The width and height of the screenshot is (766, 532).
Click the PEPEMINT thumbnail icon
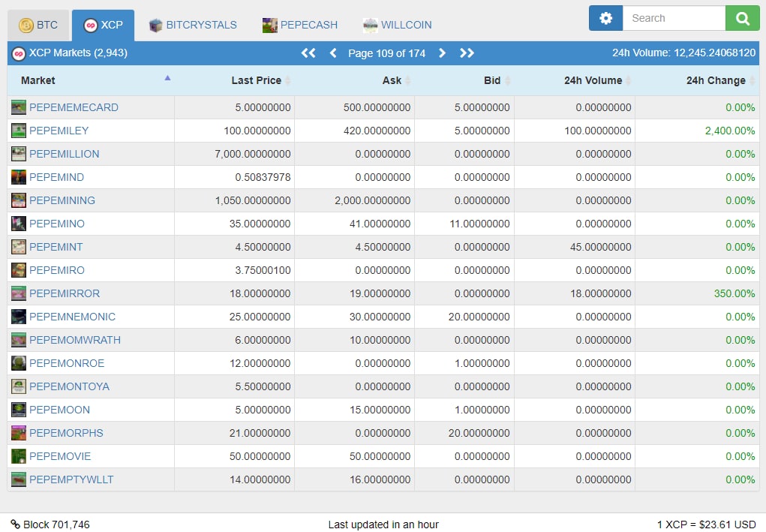tap(19, 247)
